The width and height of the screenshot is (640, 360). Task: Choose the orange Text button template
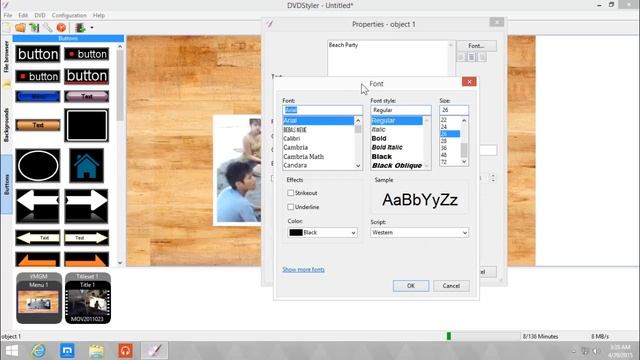(38, 125)
